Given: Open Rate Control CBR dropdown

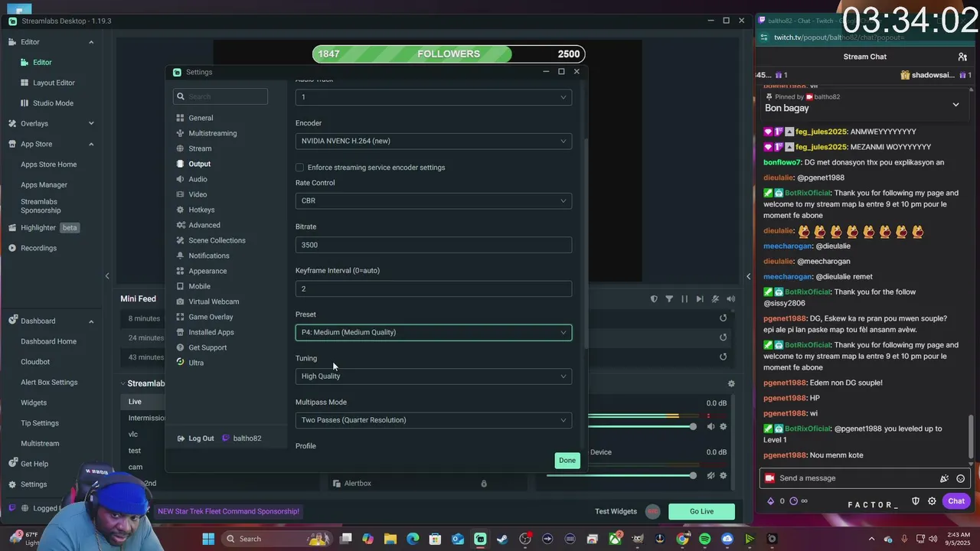Looking at the screenshot, I should pyautogui.click(x=433, y=201).
